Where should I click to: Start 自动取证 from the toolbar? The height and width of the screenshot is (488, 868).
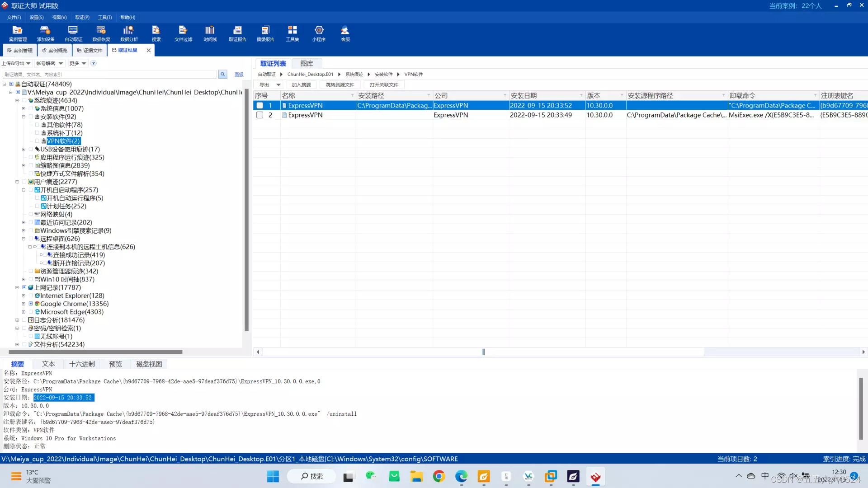pos(73,33)
